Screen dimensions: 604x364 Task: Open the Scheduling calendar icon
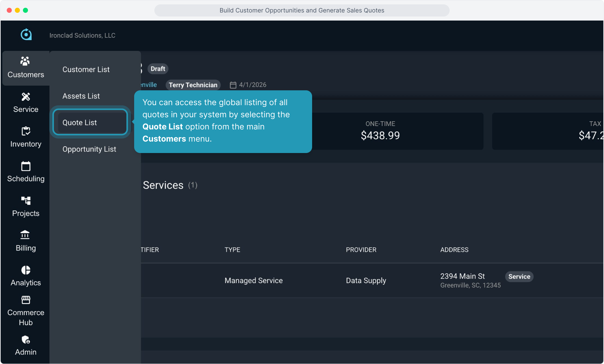pyautogui.click(x=26, y=166)
